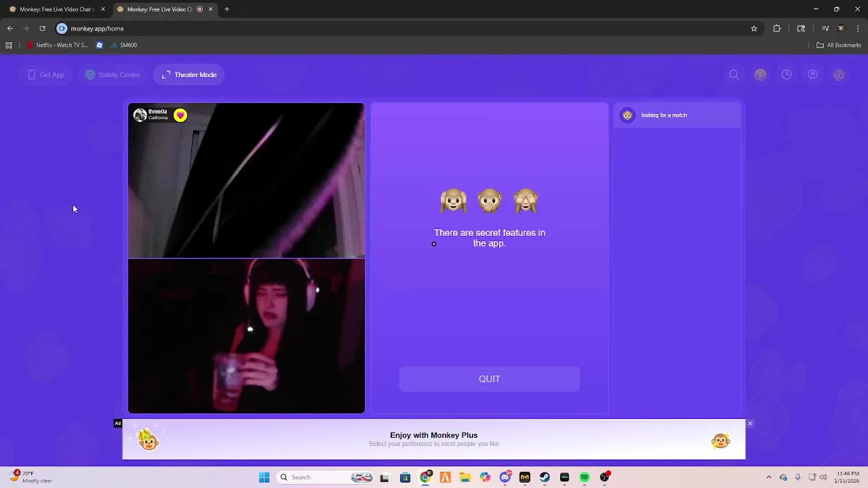
Task: Reload the monkey.app page
Action: (42, 28)
